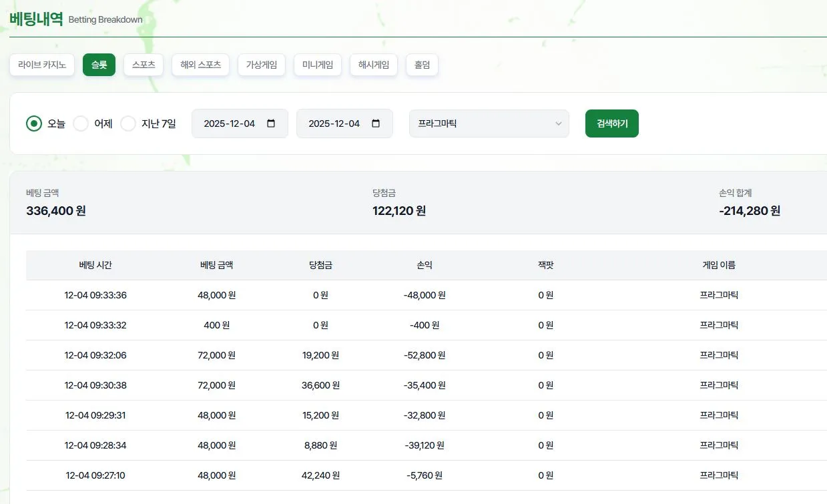Switch to the 홀덤 tab
The height and width of the screenshot is (504, 827).
click(x=422, y=65)
